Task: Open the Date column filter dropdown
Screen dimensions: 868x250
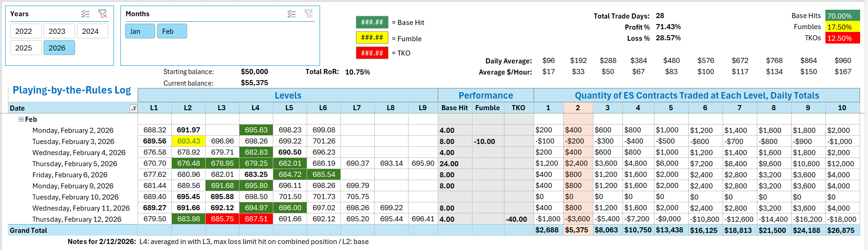Action: click(x=133, y=108)
